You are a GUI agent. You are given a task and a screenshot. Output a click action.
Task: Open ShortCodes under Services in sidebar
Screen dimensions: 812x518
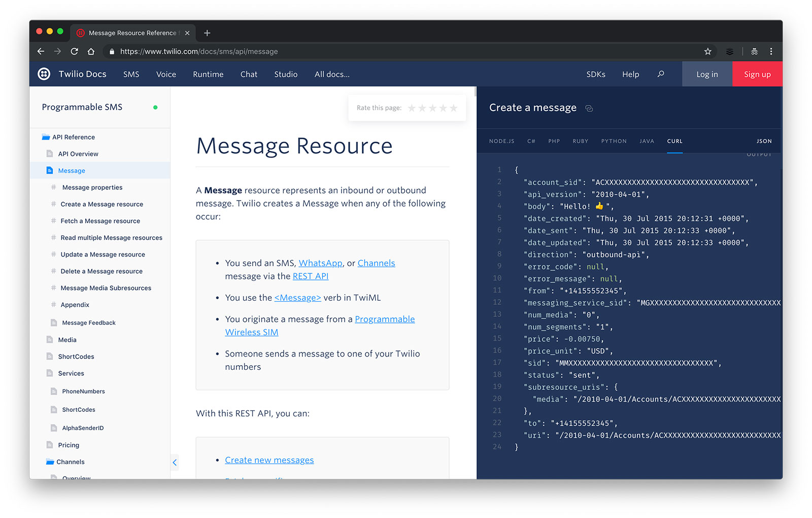click(79, 410)
